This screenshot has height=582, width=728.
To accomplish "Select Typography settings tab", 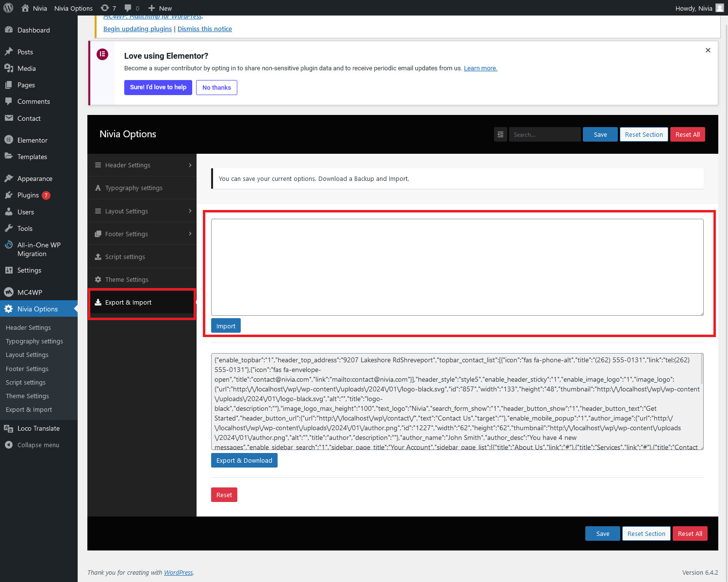I will tap(134, 188).
